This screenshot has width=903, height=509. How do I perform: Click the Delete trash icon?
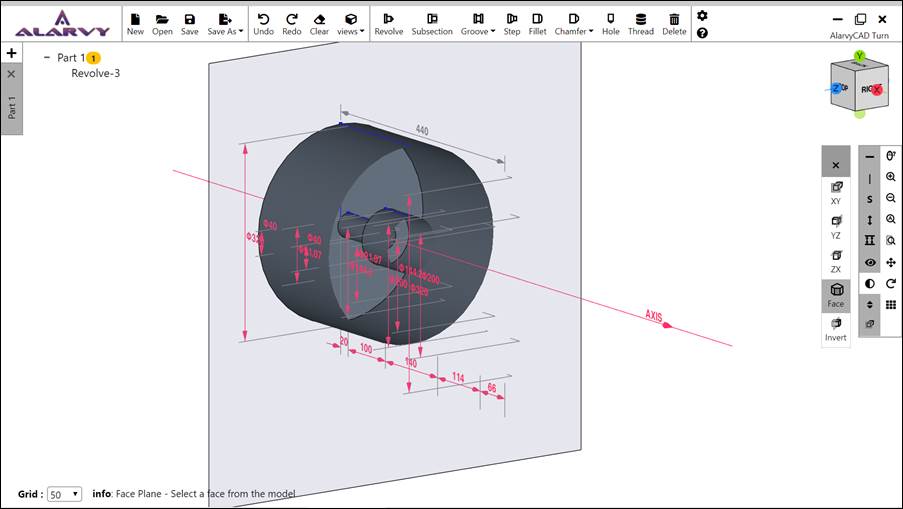674,24
